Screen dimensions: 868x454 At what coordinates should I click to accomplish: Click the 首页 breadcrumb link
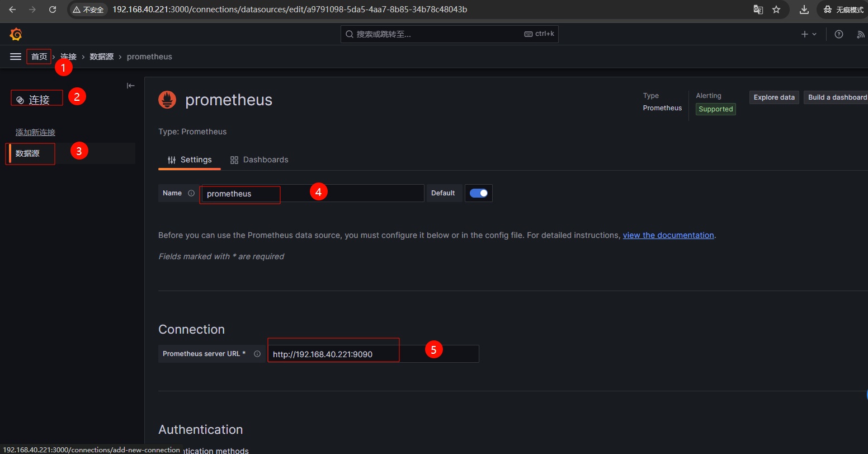pos(39,57)
